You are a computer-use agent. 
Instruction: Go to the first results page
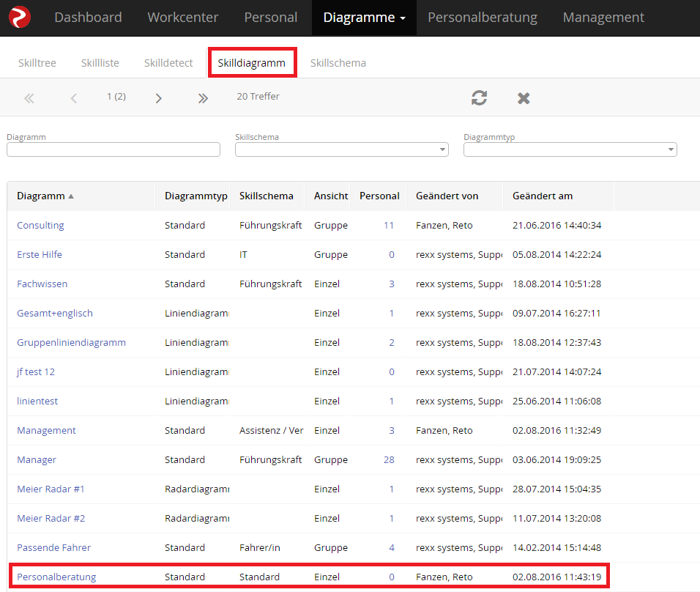click(x=29, y=98)
